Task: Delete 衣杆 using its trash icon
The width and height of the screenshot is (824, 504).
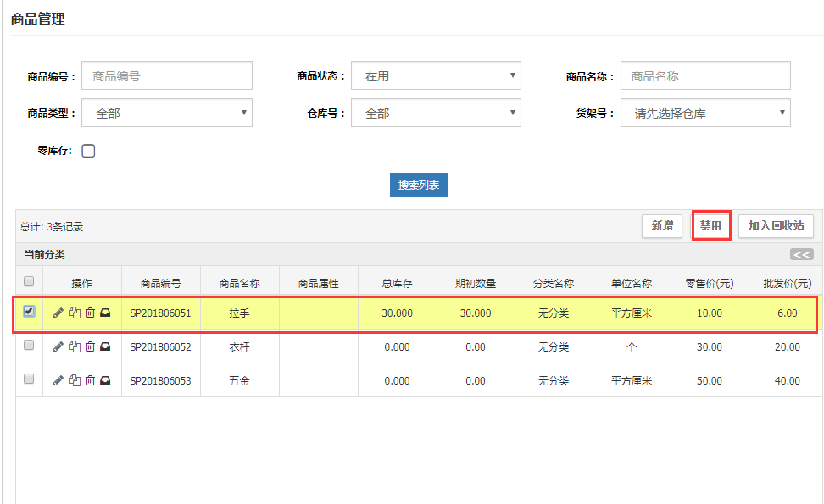Action: [x=90, y=346]
